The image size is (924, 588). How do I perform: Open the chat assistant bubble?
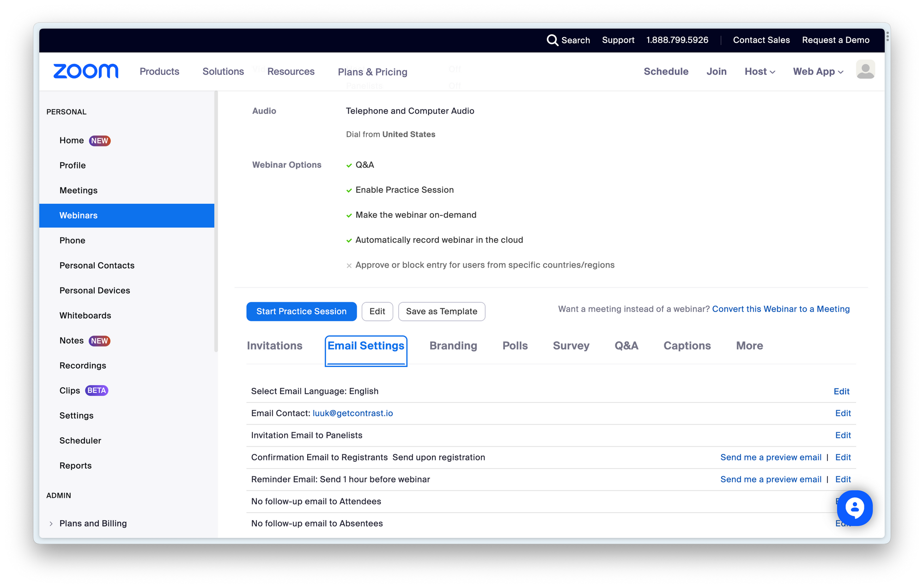[x=855, y=508]
